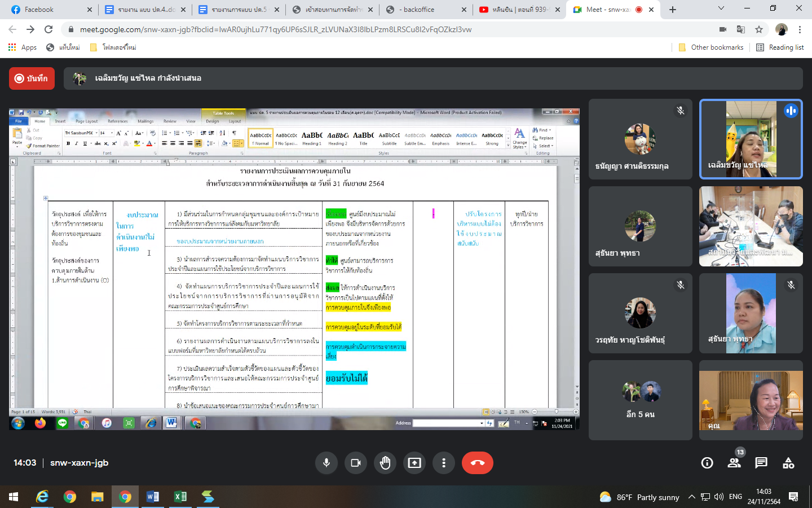Open the Meet activities icon
Screen dimensions: 812x508
(x=788, y=463)
